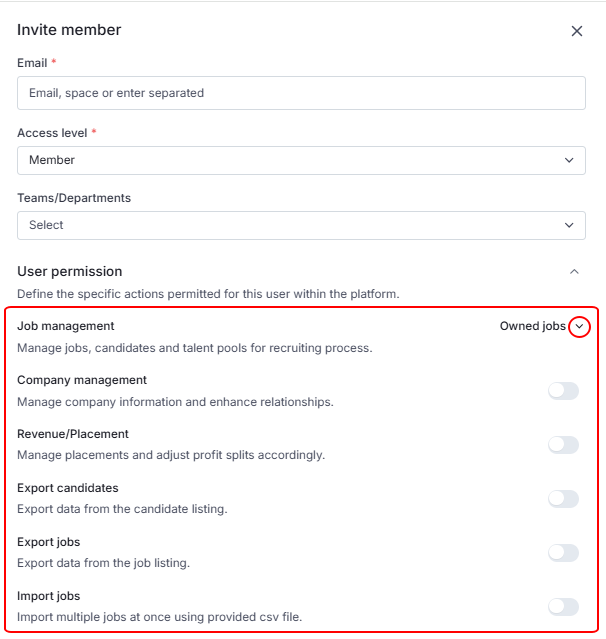Open the Access level dropdown
606x639 pixels.
301,160
